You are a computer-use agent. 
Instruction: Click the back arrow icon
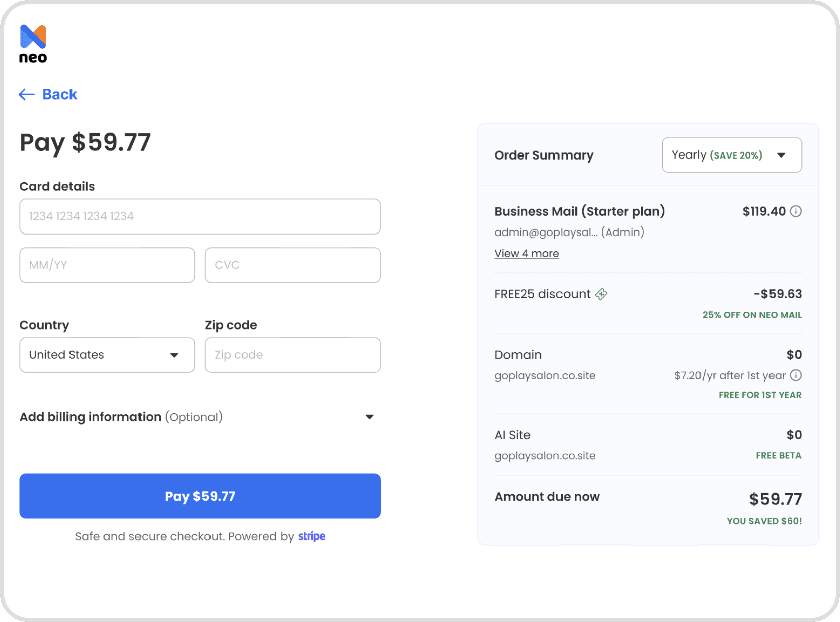coord(27,94)
